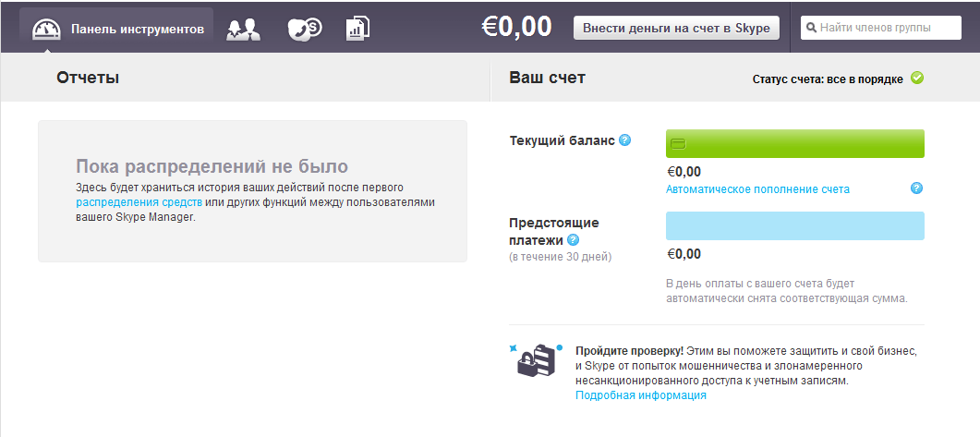The width and height of the screenshot is (980, 437).
Task: Open Автоматическое пополнение счета link
Action: [x=757, y=188]
